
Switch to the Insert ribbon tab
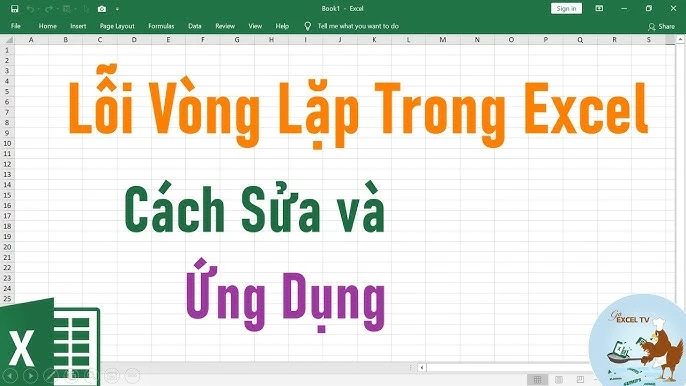point(78,26)
